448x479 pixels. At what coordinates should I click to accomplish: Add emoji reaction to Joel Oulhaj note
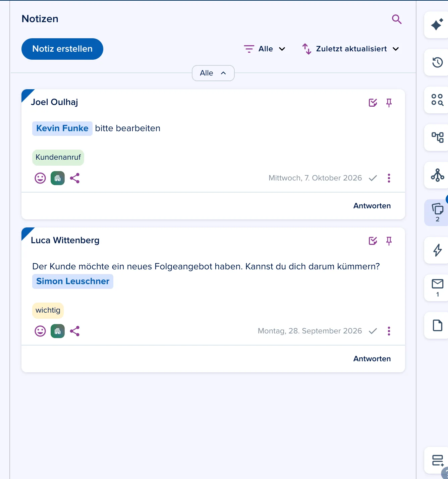coord(40,178)
